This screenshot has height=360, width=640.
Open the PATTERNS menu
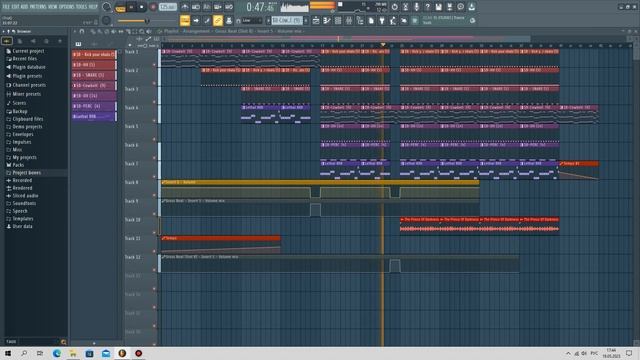pos(38,7)
